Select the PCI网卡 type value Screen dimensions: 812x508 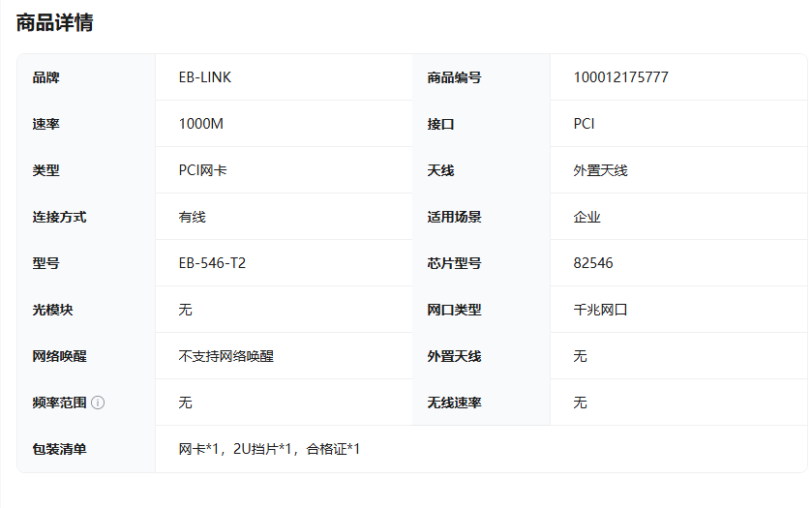point(202,170)
